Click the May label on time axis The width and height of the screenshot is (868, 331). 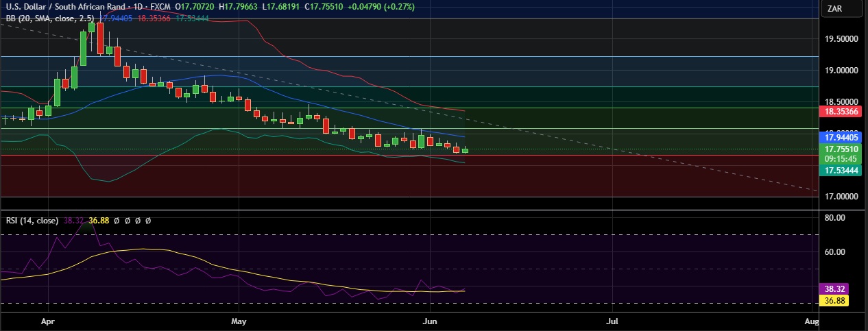(x=239, y=321)
